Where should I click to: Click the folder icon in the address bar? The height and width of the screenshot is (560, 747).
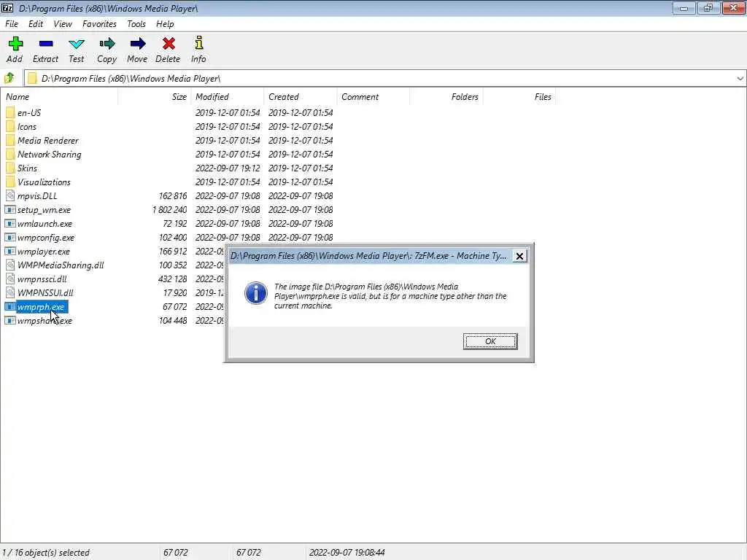[x=32, y=78]
